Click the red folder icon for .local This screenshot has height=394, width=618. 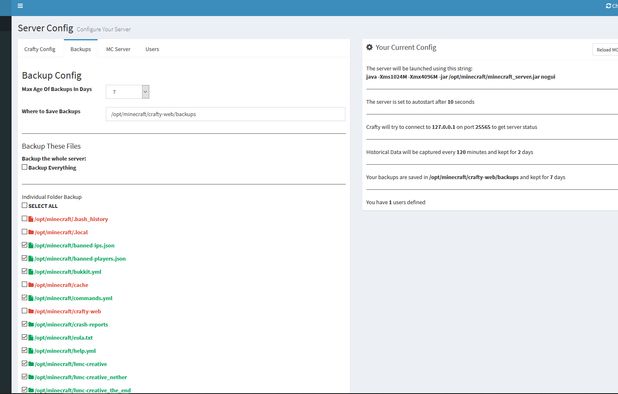(x=31, y=232)
